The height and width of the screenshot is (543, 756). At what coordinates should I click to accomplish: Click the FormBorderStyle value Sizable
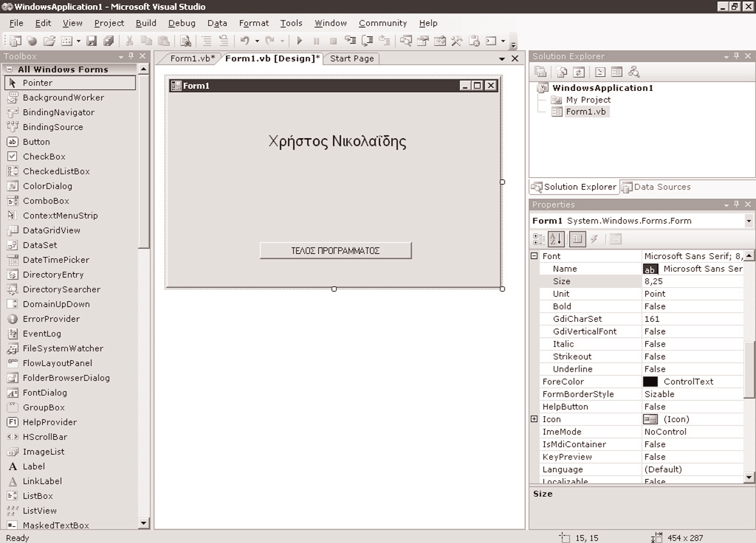(693, 394)
